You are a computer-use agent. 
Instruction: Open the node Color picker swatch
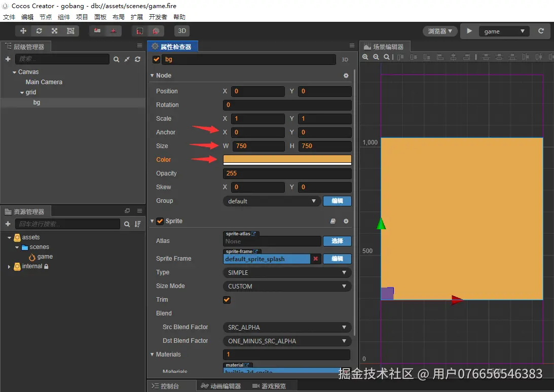coord(287,160)
